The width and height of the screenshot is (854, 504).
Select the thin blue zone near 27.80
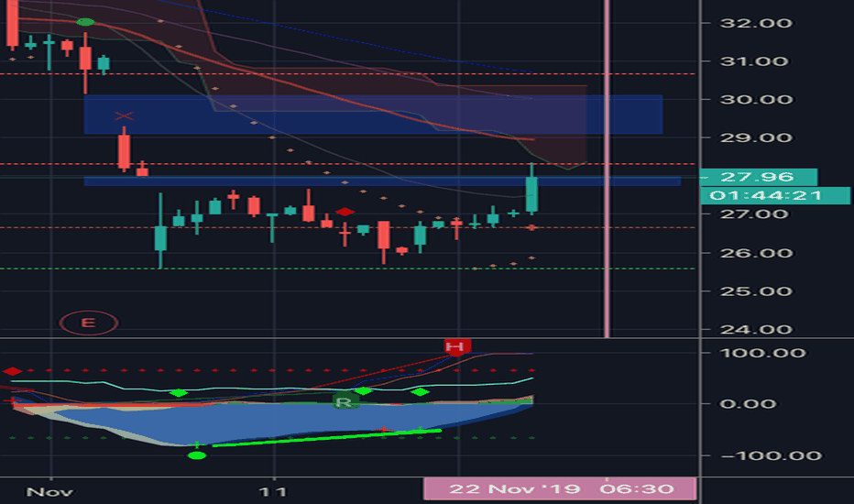(x=382, y=181)
